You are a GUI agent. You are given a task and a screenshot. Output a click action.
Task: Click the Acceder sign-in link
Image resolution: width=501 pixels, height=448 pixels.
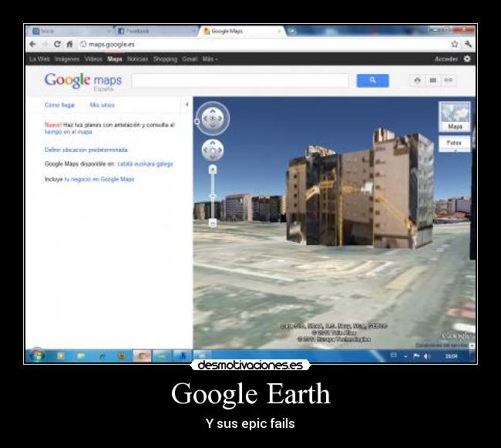(446, 59)
